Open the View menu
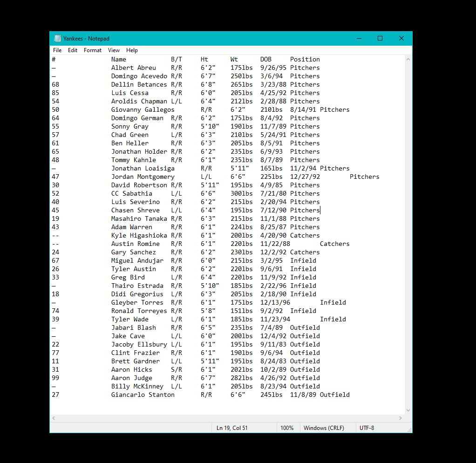 tap(114, 50)
